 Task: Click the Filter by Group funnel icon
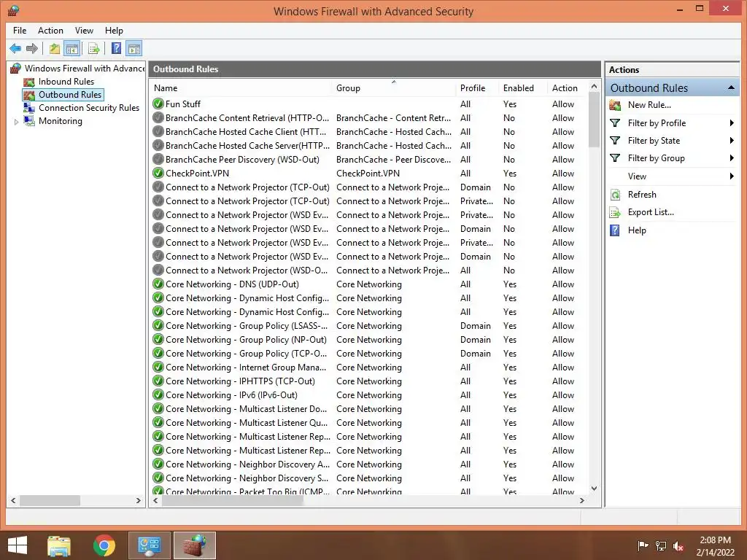tap(615, 158)
